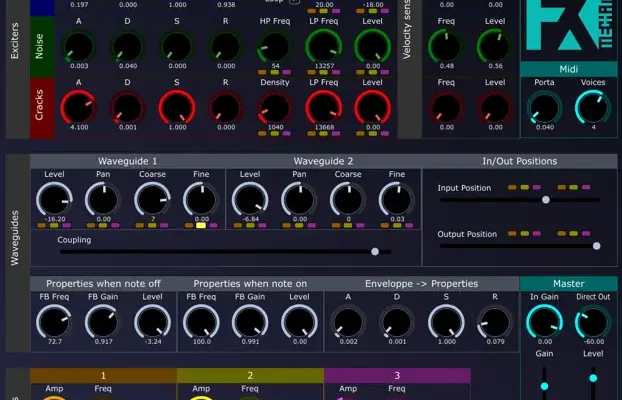This screenshot has width=622, height=400.
Task: Click the Waveguide 2 Fine knob
Action: click(397, 199)
